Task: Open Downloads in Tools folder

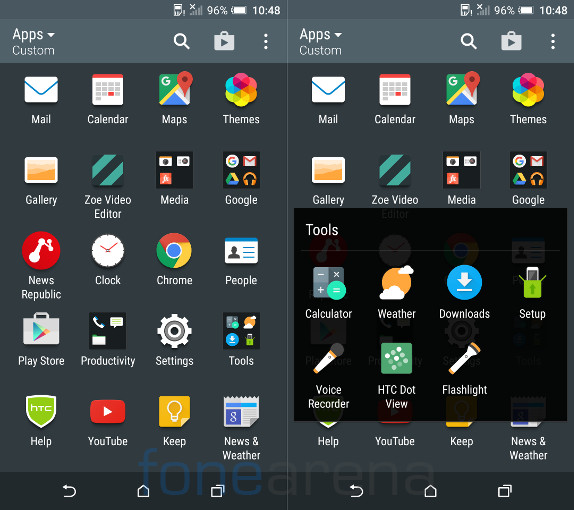Action: tap(464, 283)
